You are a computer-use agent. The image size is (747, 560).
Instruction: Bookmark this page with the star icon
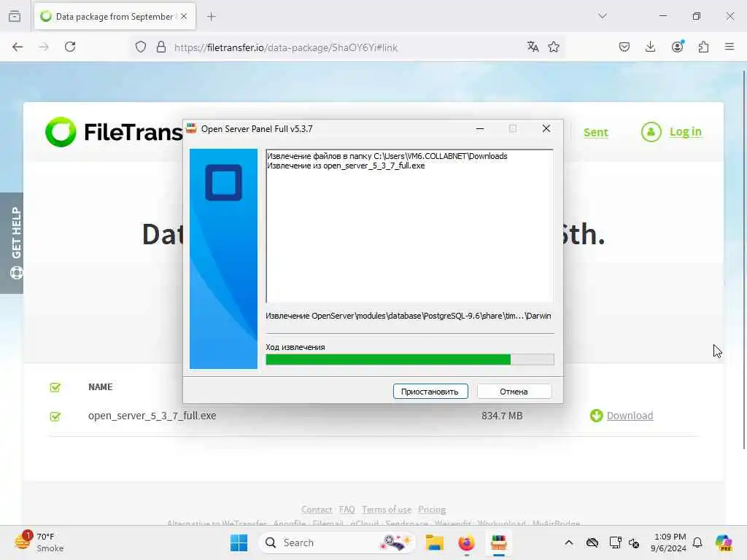tap(554, 47)
